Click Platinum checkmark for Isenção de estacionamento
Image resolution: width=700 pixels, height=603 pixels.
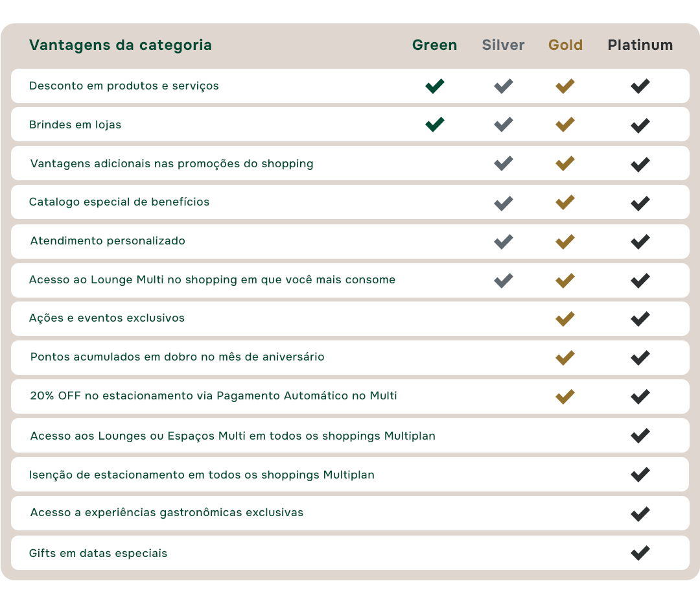[x=640, y=475]
